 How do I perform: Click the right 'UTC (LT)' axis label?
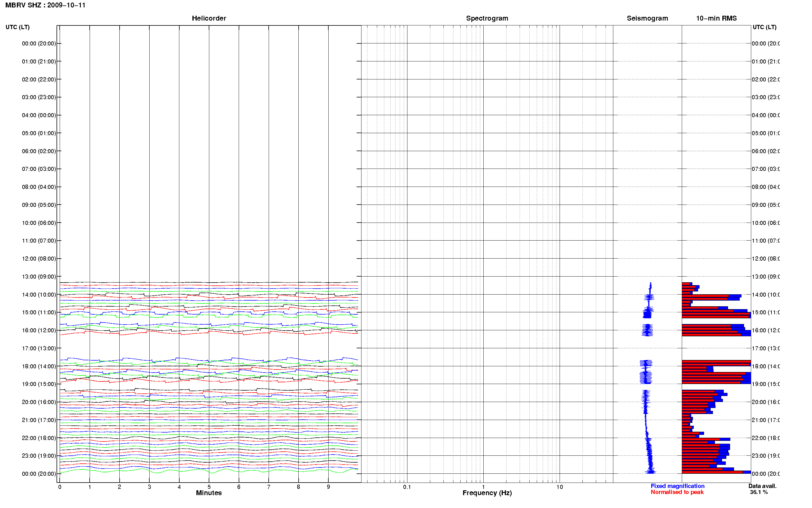click(x=764, y=27)
